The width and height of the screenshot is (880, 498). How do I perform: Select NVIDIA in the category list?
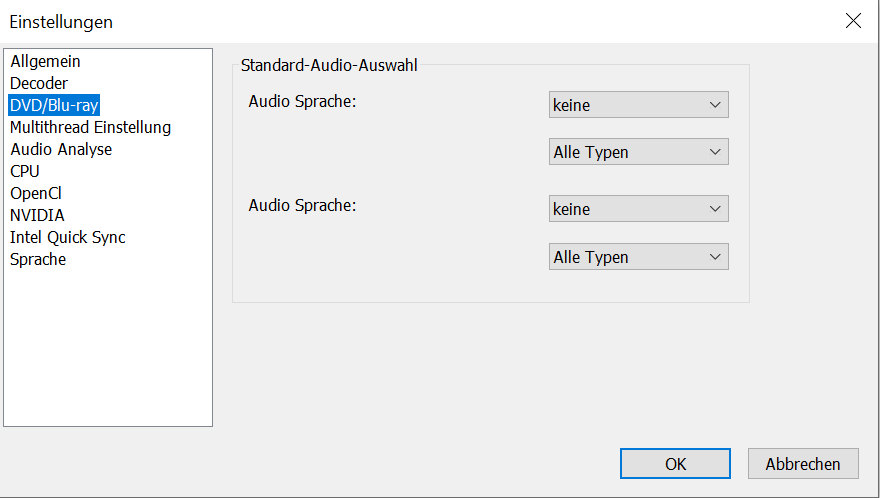pyautogui.click(x=37, y=215)
